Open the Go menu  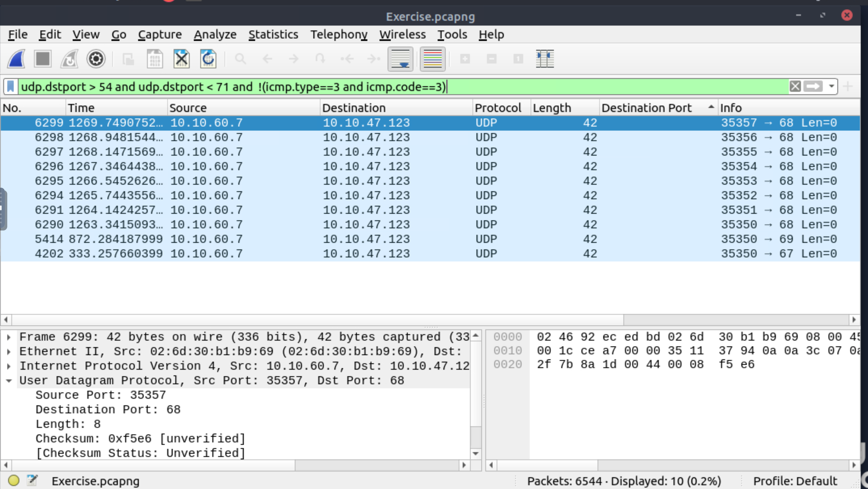pyautogui.click(x=119, y=34)
